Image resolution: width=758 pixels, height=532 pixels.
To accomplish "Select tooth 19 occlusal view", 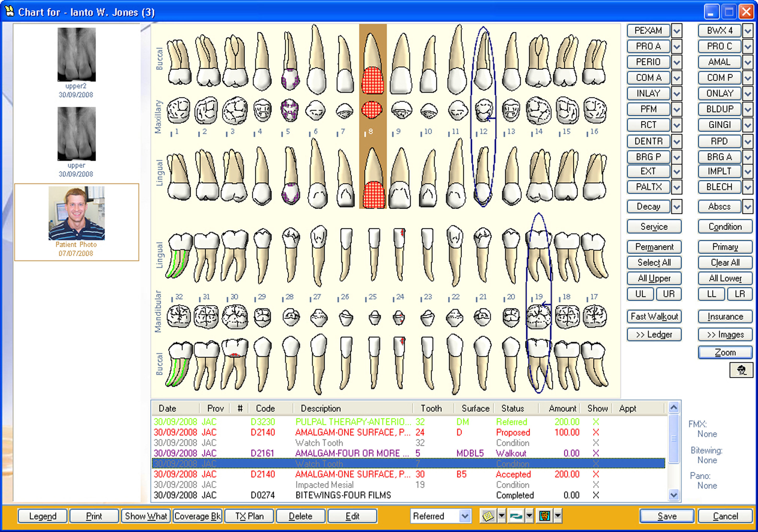I will click(538, 316).
